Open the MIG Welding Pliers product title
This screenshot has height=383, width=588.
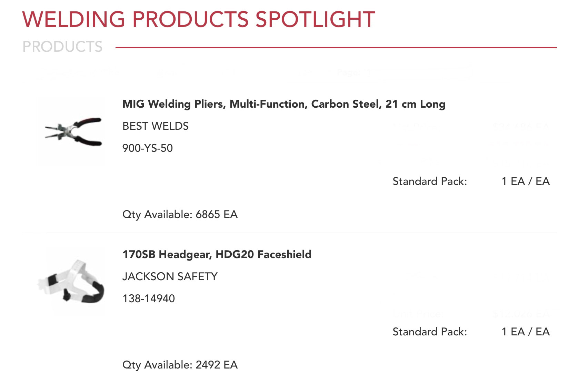coord(284,104)
